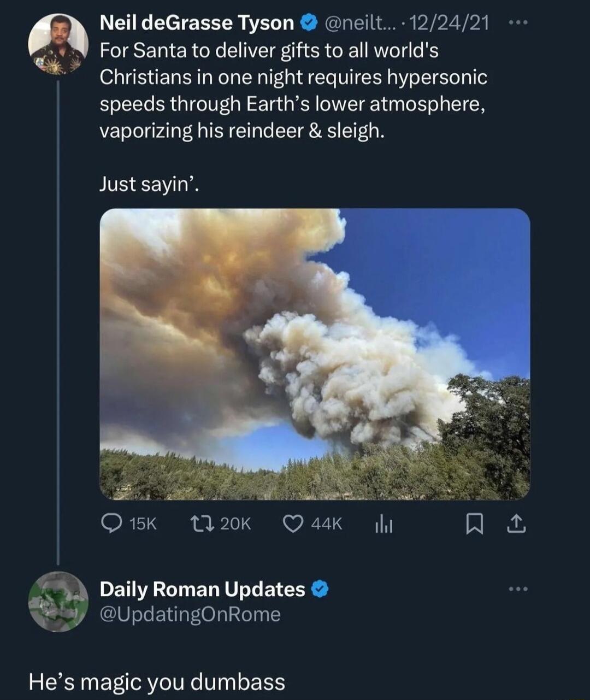The image size is (590, 700).
Task: Open the reply icon on Tyson's tweet
Action: 111,524
